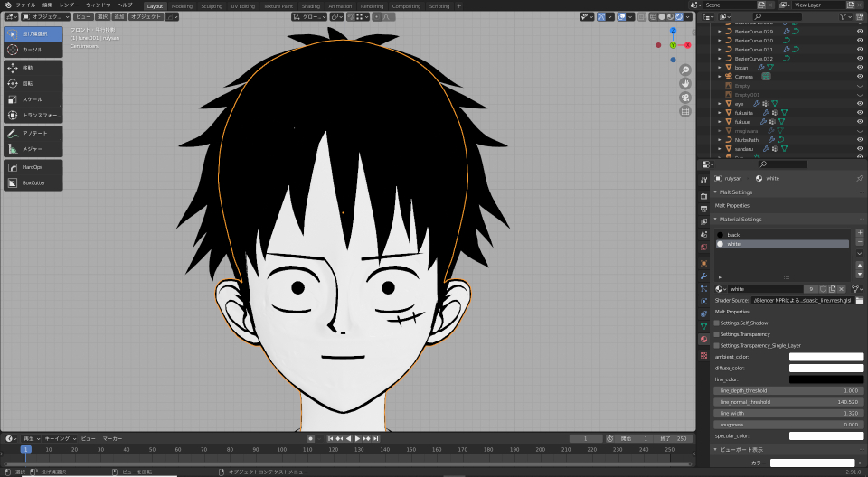This screenshot has height=477, width=868.
Task: Toggle camera view icon in viewport
Action: point(685,98)
